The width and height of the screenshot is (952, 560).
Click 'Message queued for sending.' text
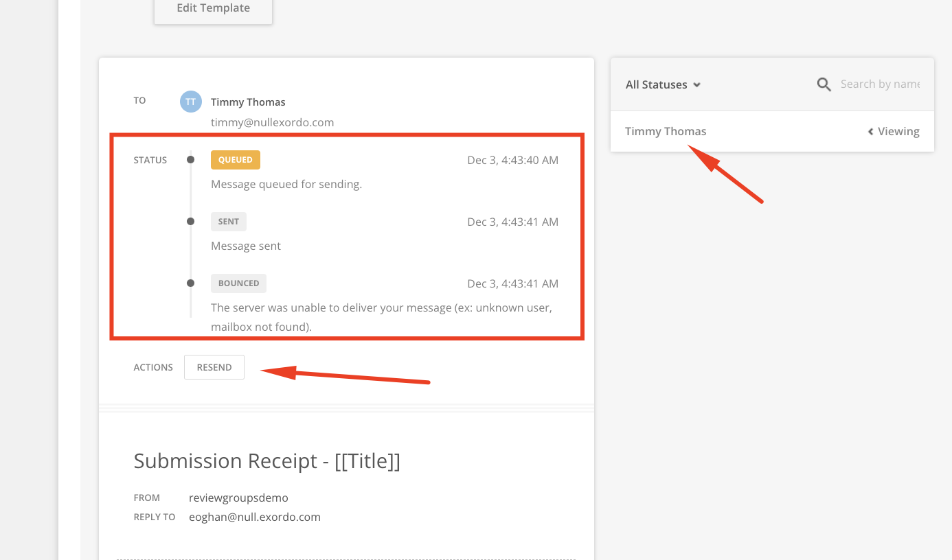coord(286,184)
